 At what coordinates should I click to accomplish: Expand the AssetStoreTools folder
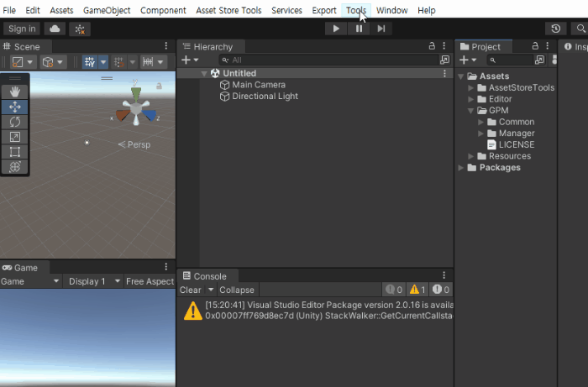click(x=471, y=88)
